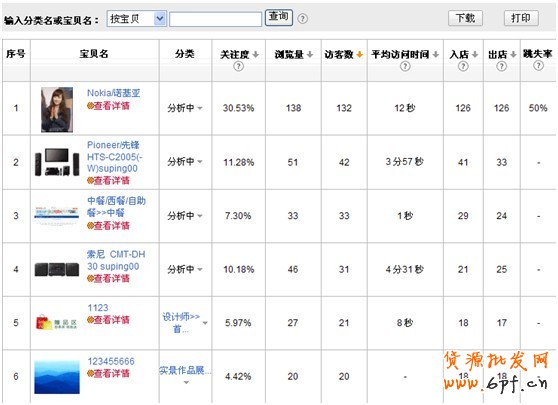558x405 pixels.
Task: Sort by 访客数 orange arrow
Action: pos(359,54)
